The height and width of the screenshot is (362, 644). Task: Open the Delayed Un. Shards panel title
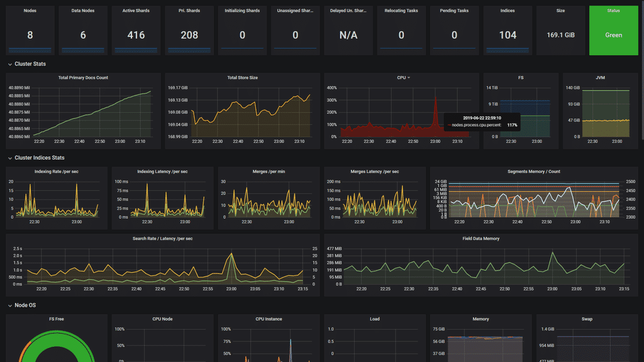point(348,11)
